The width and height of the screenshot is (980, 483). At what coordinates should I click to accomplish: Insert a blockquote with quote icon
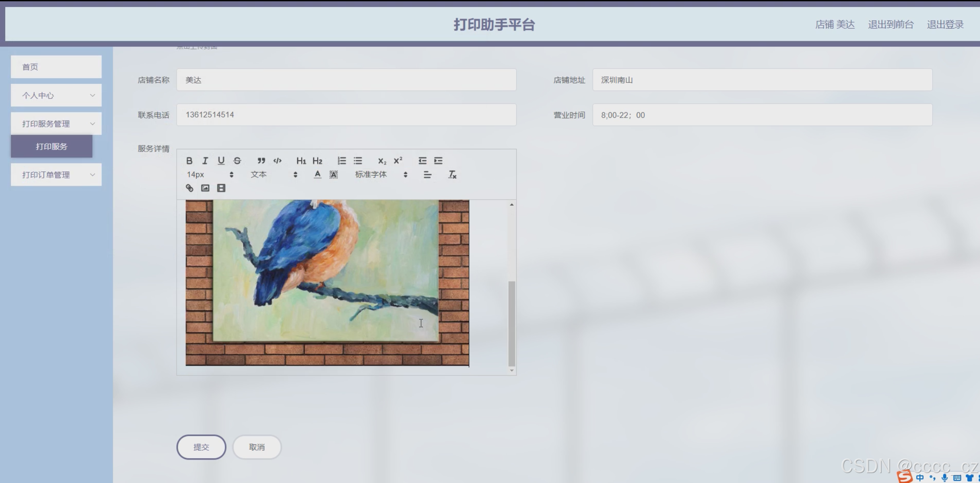[x=261, y=161]
